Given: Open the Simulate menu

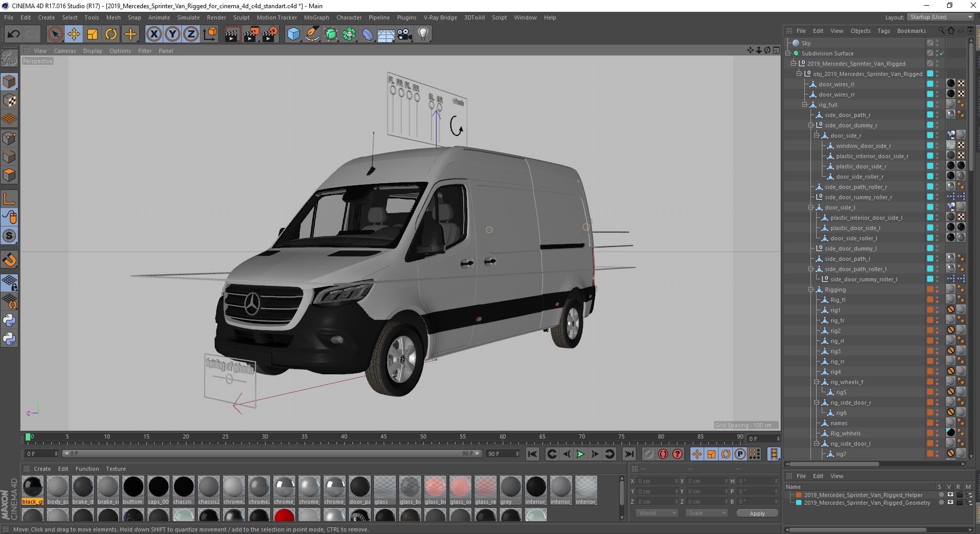Looking at the screenshot, I should [x=189, y=17].
